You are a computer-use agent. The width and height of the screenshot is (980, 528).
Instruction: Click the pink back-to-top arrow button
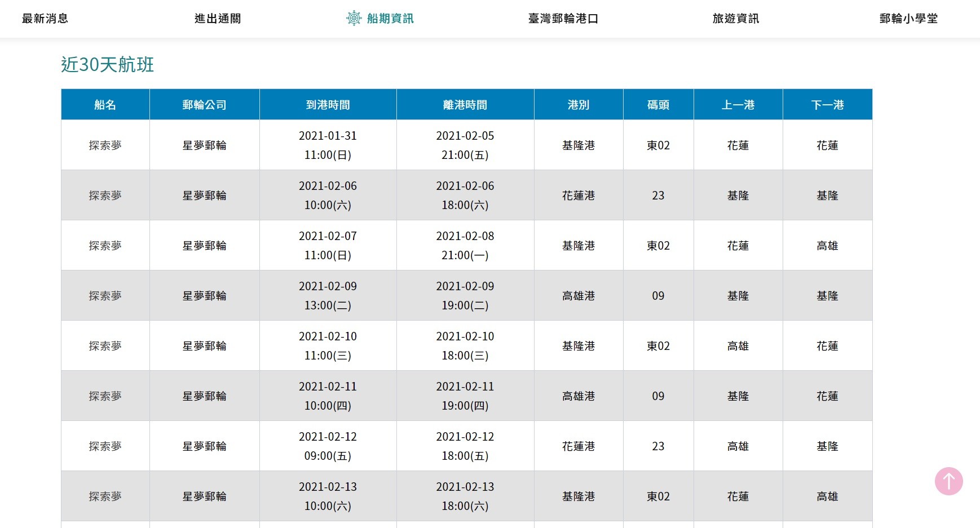point(949,481)
